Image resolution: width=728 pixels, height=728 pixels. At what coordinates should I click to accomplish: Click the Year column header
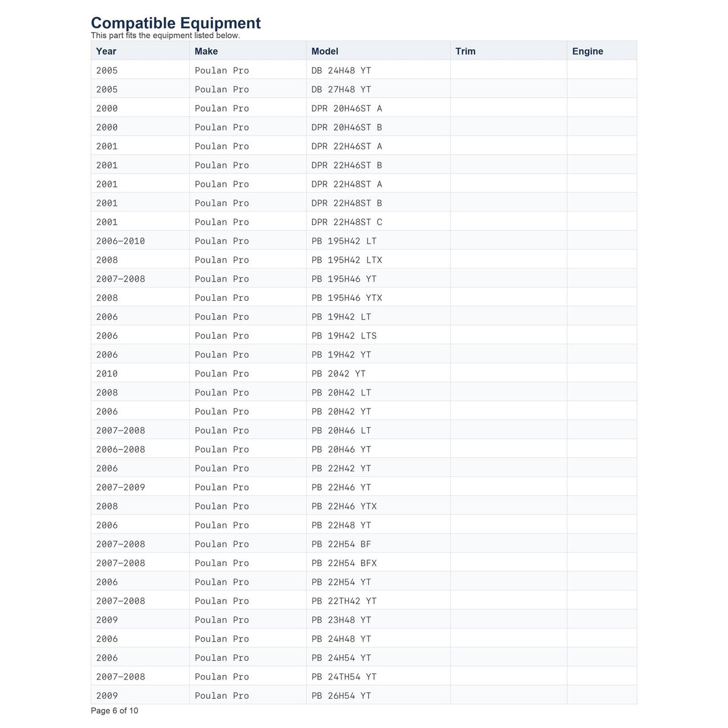pyautogui.click(x=140, y=51)
